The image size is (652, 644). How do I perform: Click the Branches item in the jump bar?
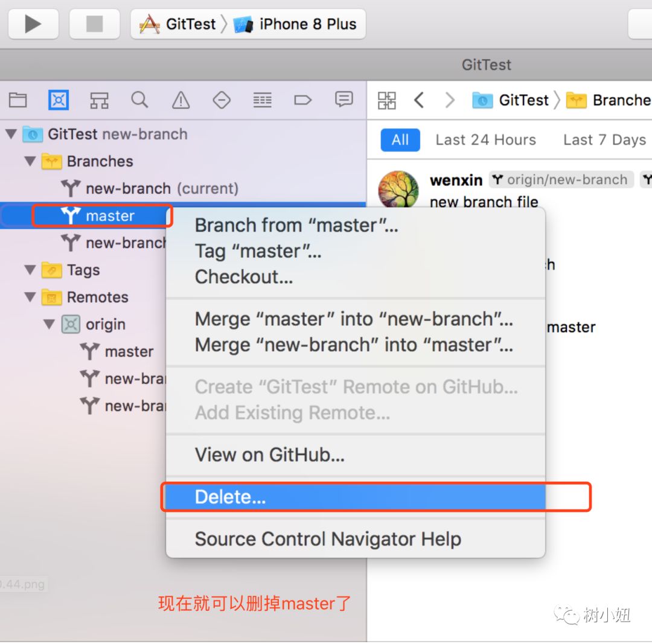[609, 100]
